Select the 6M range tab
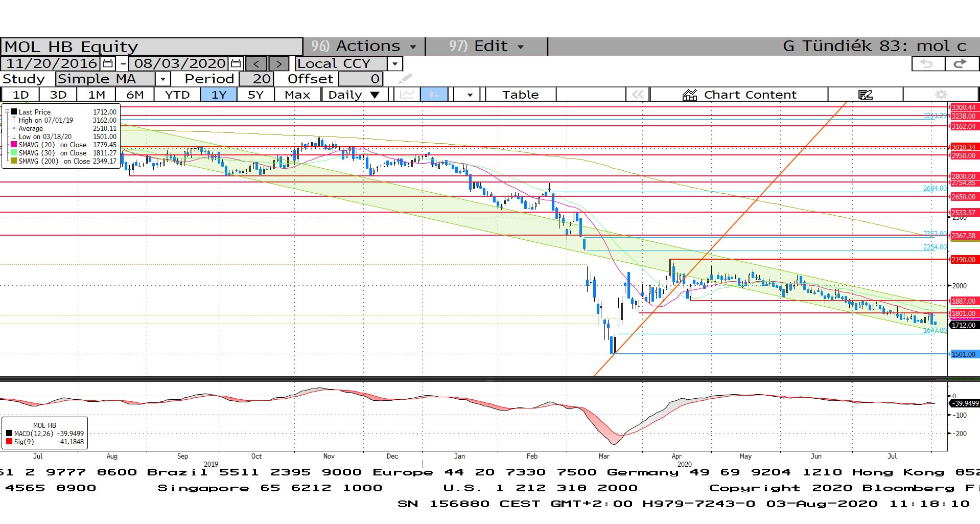The image size is (980, 524). click(x=135, y=95)
